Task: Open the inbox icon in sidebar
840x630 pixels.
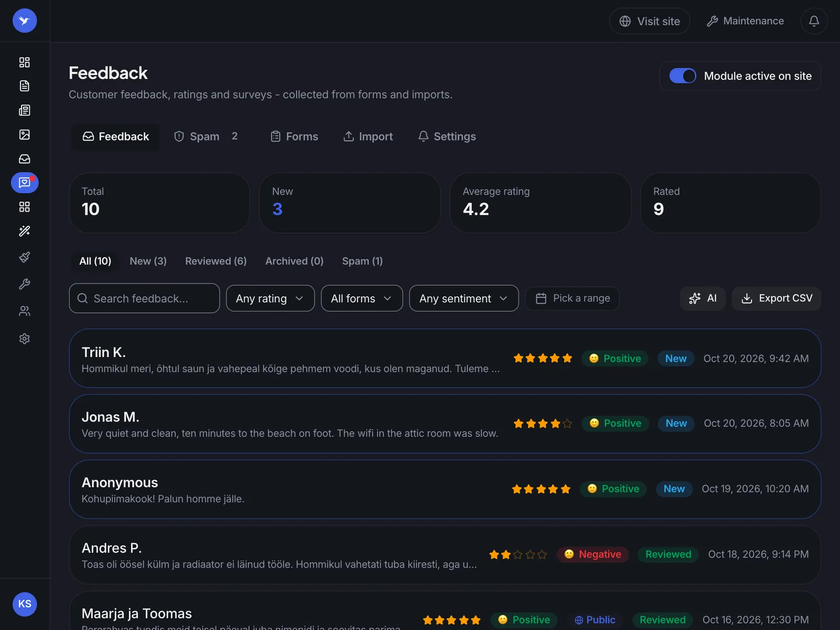Action: [x=25, y=159]
